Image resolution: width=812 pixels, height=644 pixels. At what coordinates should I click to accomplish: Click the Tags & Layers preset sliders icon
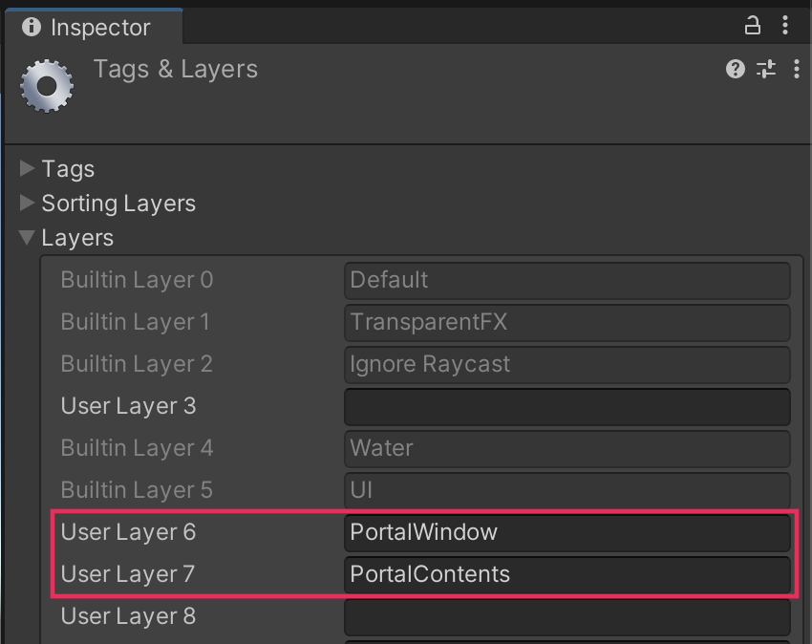766,69
